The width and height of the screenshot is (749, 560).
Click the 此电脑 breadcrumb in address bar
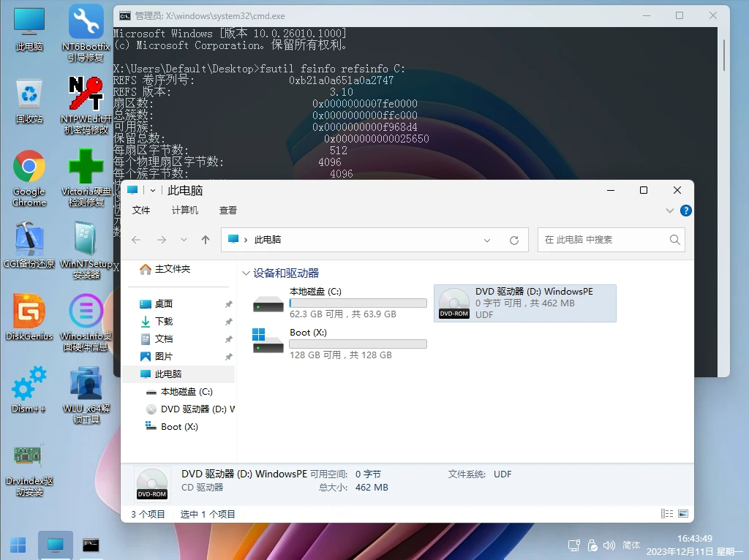pos(268,240)
